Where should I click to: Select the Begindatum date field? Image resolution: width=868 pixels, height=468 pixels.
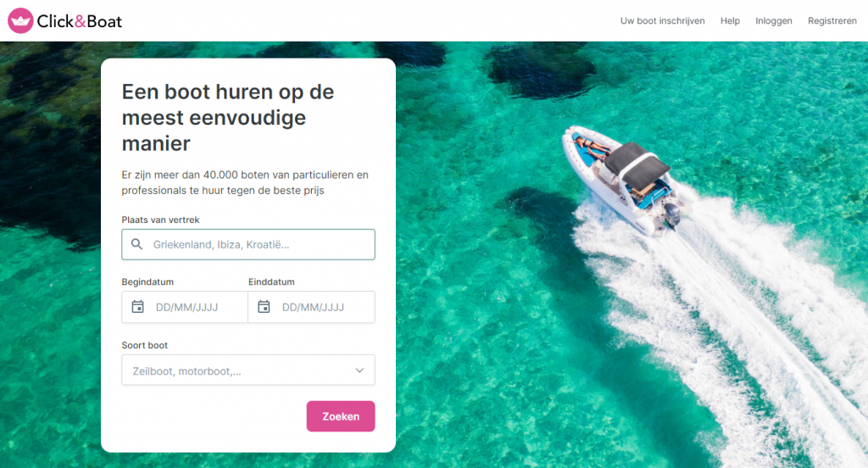185,307
